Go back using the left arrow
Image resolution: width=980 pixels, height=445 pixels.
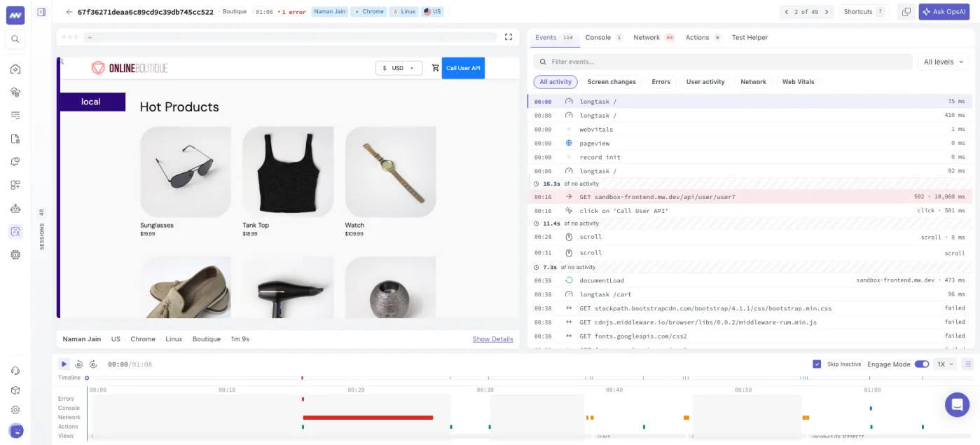pos(69,12)
